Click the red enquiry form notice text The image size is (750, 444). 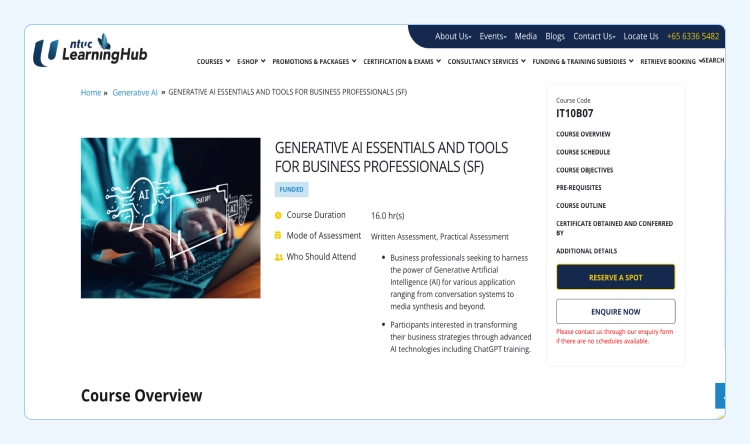click(614, 336)
